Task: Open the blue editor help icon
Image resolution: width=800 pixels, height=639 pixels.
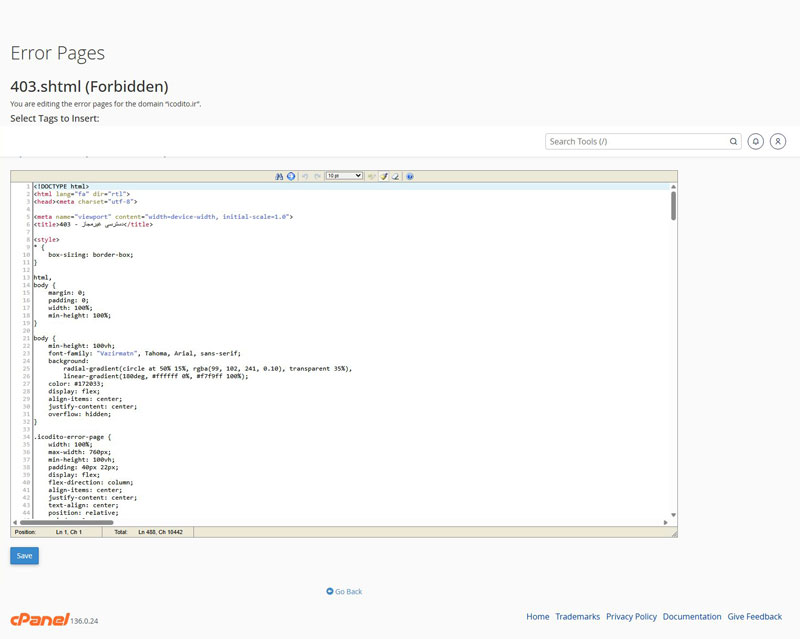Action: pos(410,176)
